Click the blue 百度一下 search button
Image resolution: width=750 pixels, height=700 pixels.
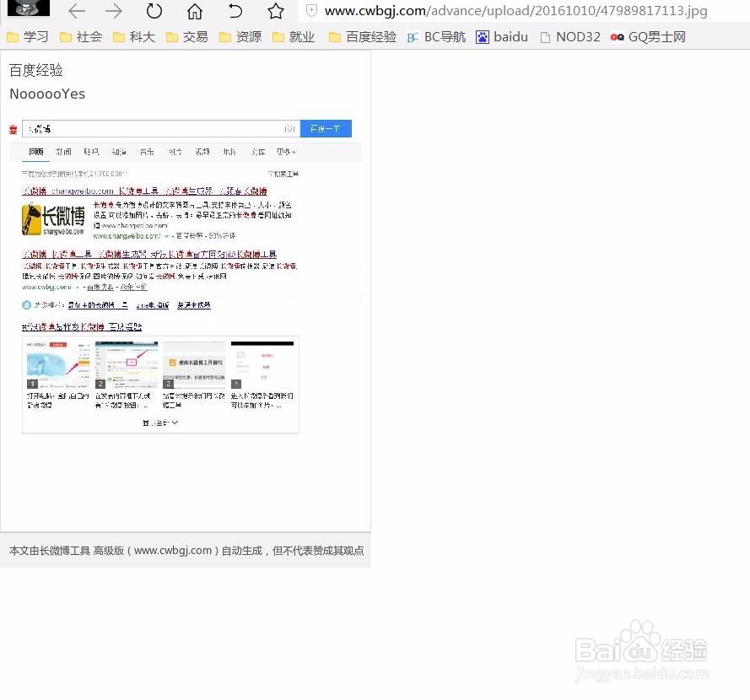pyautogui.click(x=326, y=129)
